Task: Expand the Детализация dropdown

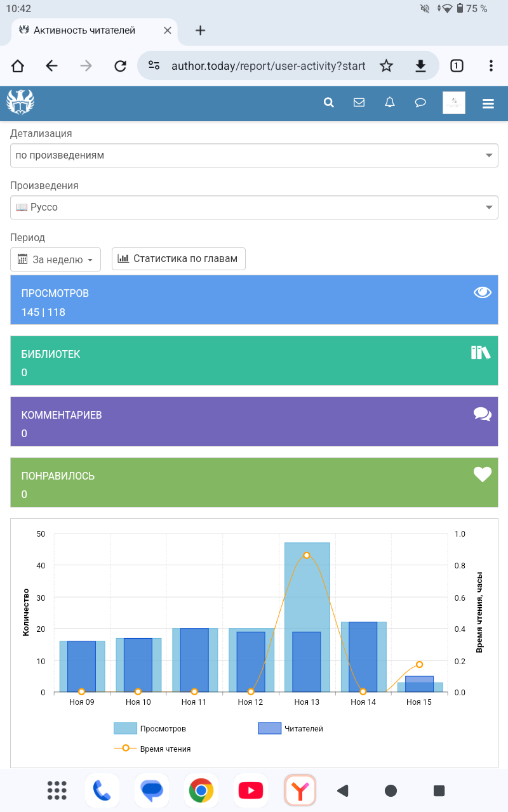Action: 254,155
